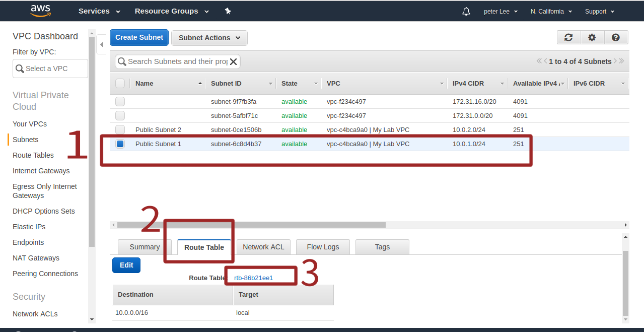The width and height of the screenshot is (644, 332).
Task: Open the settings gear icon
Action: coord(592,37)
